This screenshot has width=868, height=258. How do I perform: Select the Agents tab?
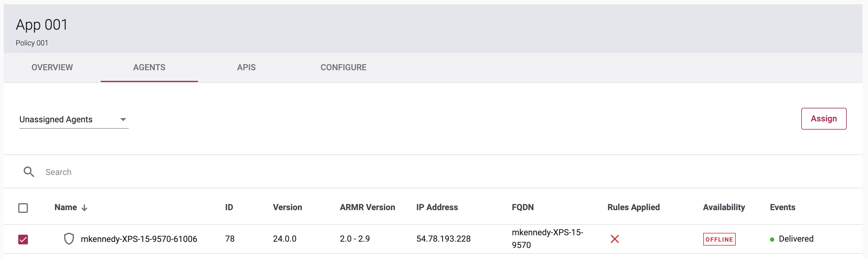click(149, 67)
